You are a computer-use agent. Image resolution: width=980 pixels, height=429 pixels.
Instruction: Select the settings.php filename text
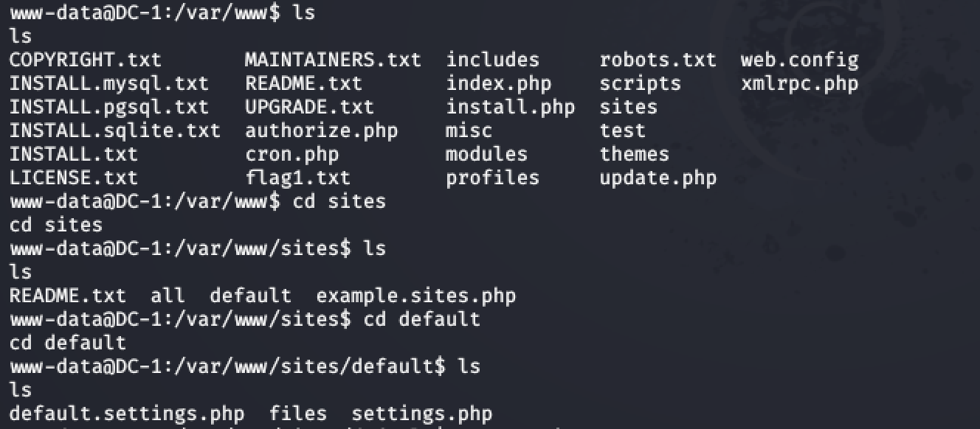pos(422,414)
